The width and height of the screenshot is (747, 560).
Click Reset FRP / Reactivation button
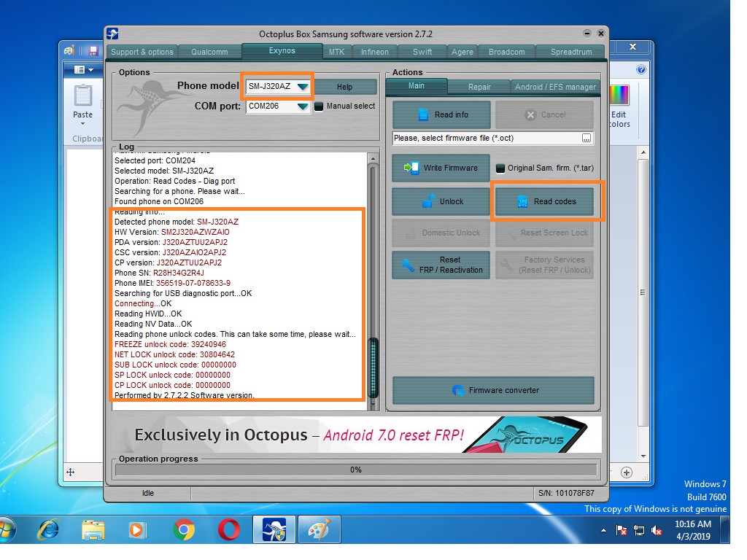coord(441,265)
